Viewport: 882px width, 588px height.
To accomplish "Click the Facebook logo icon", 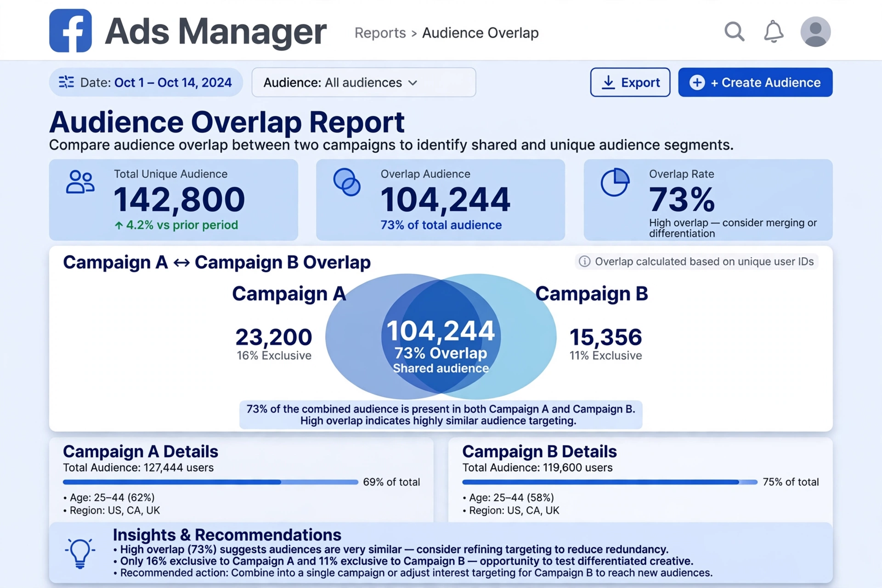I will click(70, 31).
